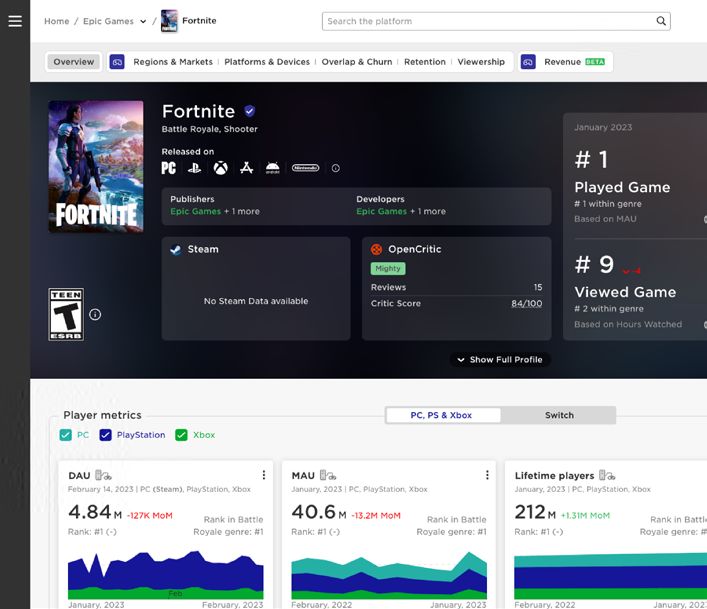
Task: Click the "212 M" lifetime players value
Action: pyautogui.click(x=535, y=512)
